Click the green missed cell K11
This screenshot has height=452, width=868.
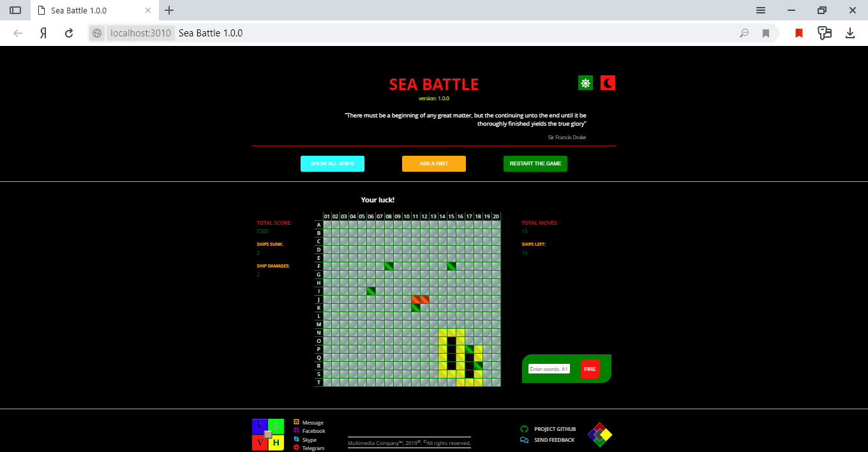tap(416, 308)
